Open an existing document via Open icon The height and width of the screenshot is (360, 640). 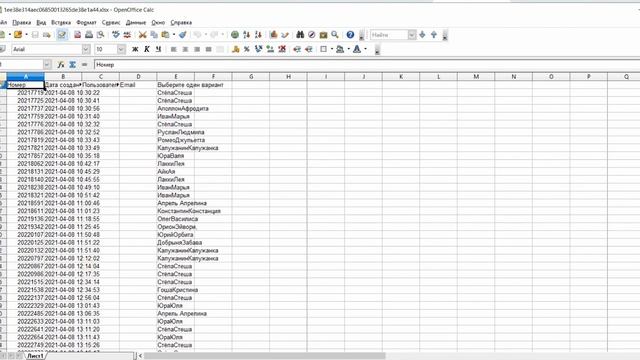pos(18,35)
